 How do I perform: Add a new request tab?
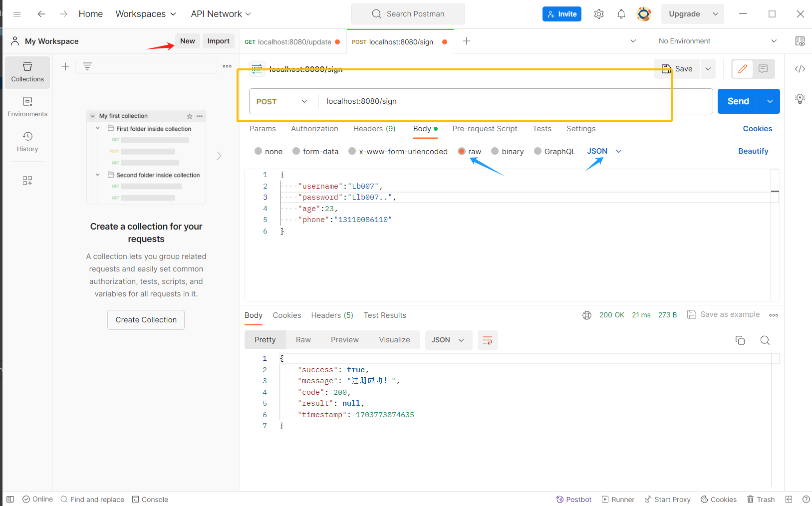467,41
